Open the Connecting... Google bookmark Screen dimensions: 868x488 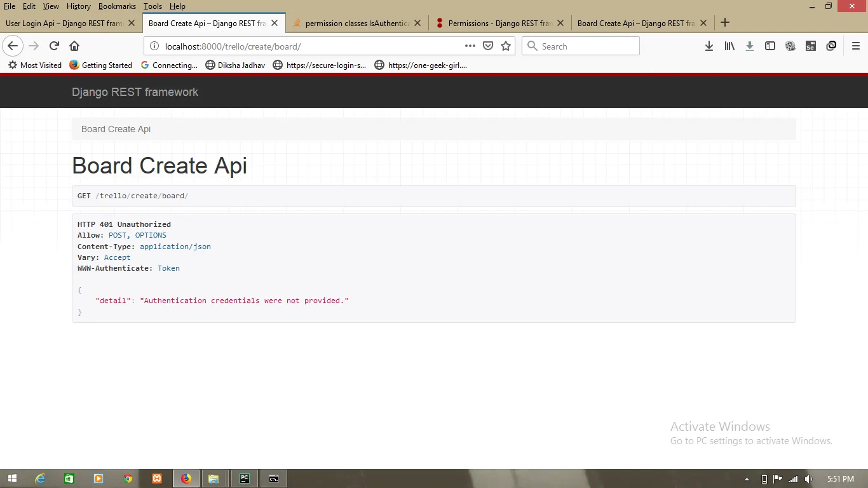coord(169,65)
